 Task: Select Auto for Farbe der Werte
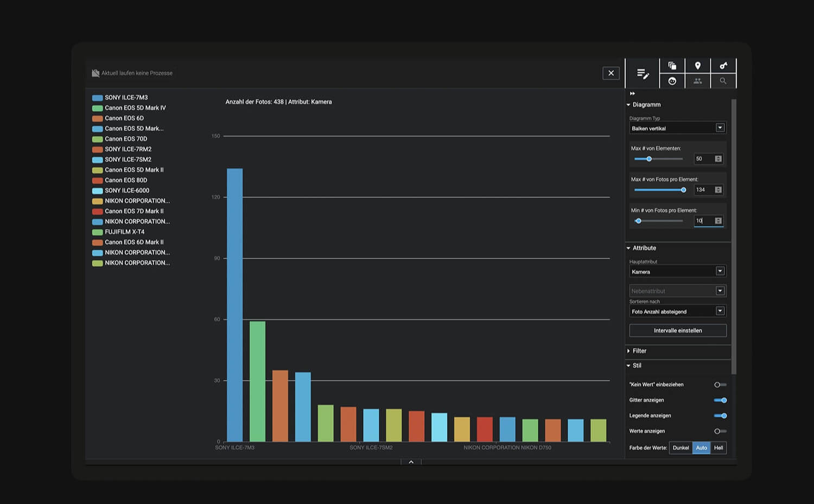[702, 448]
